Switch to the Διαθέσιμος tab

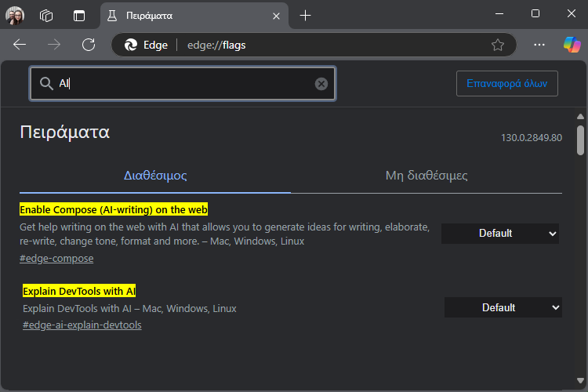pos(155,176)
